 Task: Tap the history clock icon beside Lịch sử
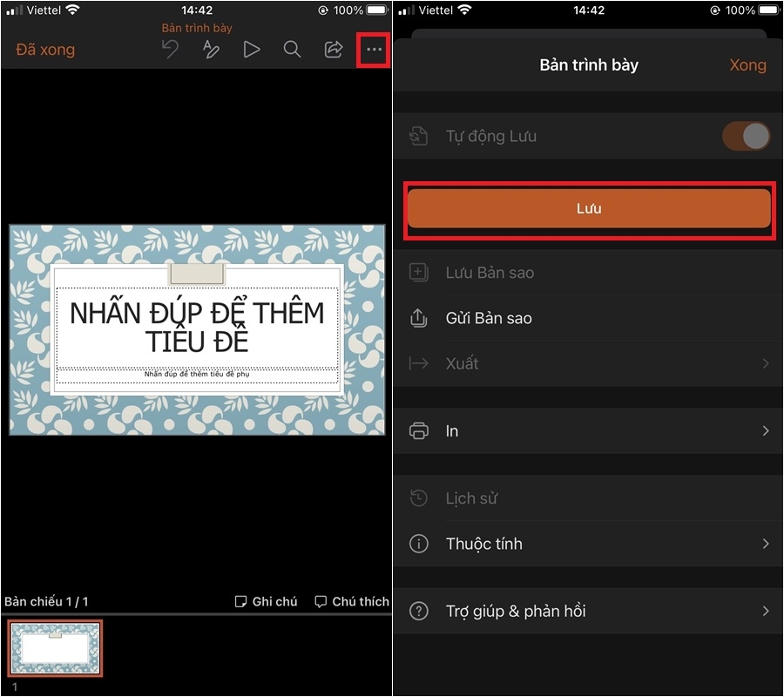pyautogui.click(x=419, y=497)
